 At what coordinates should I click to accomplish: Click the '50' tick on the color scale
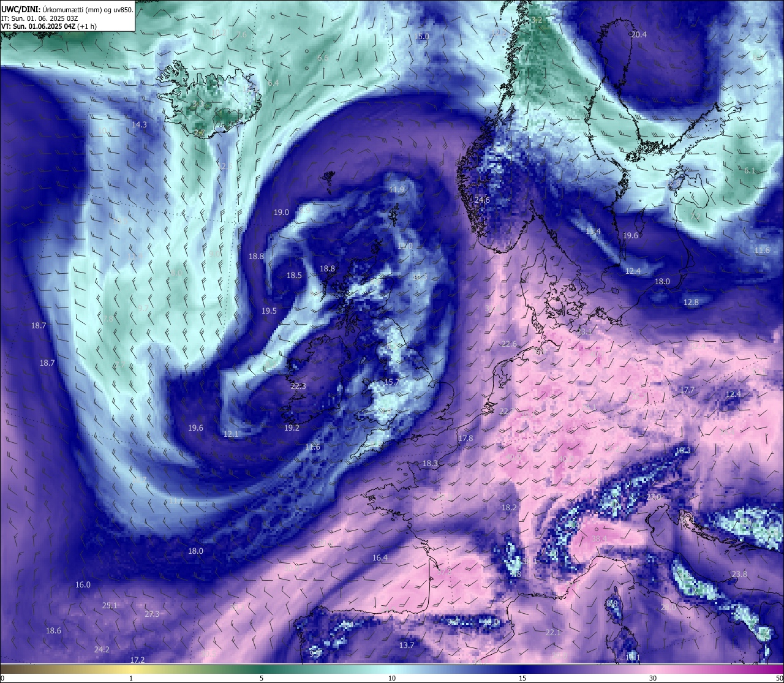tap(779, 678)
